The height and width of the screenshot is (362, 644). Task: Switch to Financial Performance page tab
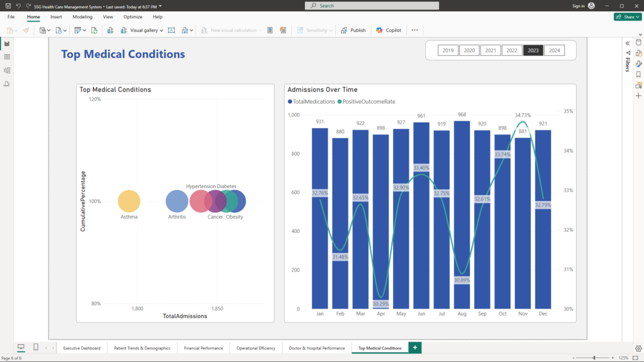(x=202, y=348)
